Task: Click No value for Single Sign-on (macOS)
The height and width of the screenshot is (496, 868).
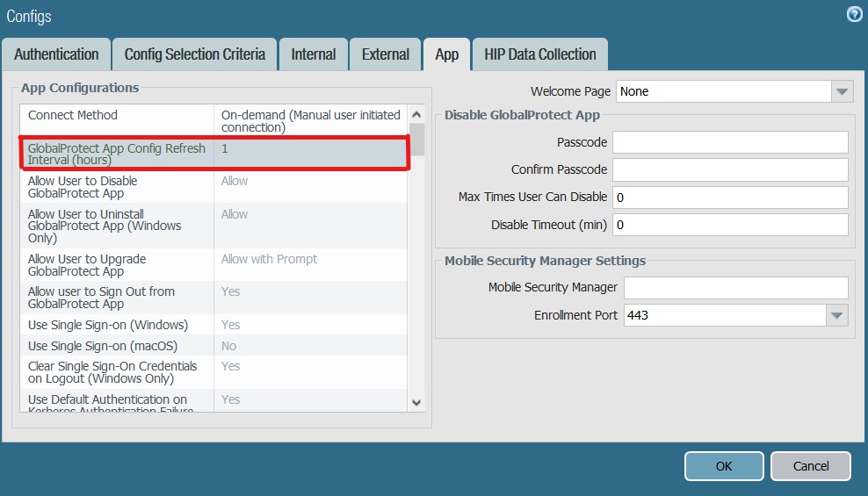Action: (x=228, y=346)
